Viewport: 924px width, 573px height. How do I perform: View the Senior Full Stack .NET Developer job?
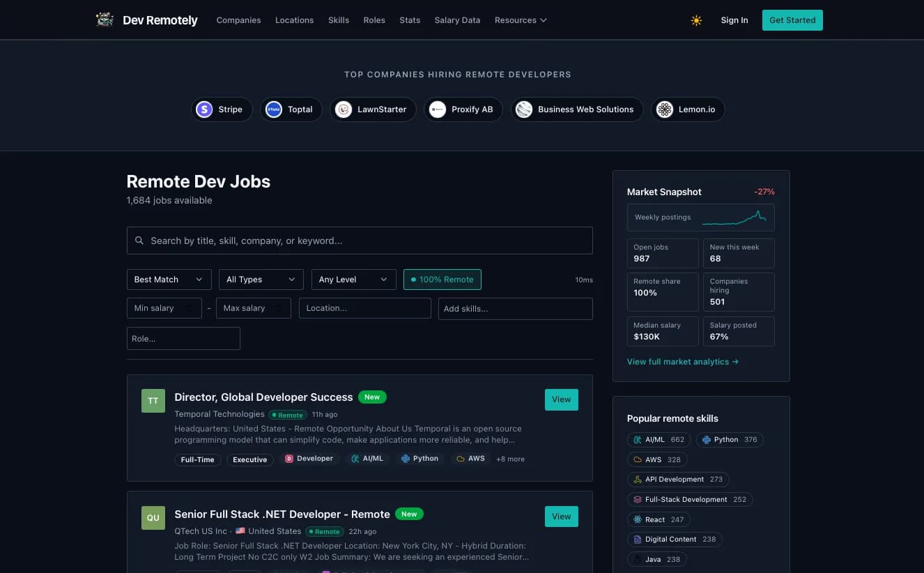click(562, 517)
